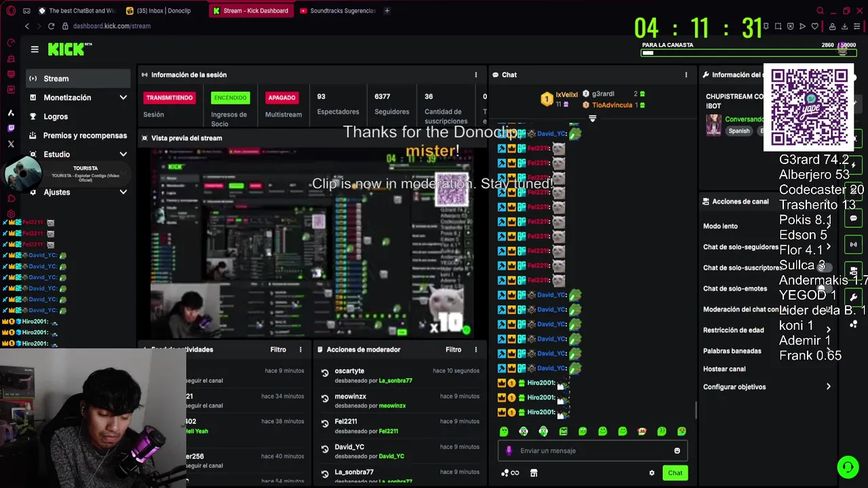The width and height of the screenshot is (868, 488).
Task: Switch to Soundtracks Sugerencias tab
Action: (x=338, y=11)
